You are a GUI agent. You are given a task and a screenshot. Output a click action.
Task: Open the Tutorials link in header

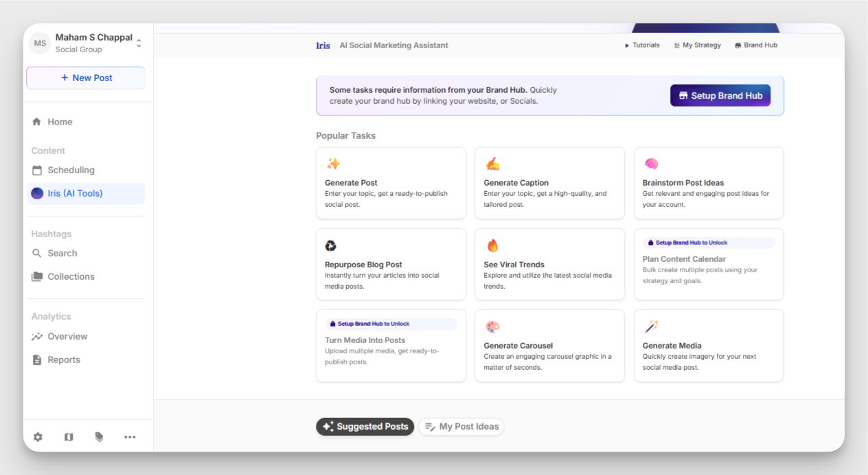coord(642,45)
